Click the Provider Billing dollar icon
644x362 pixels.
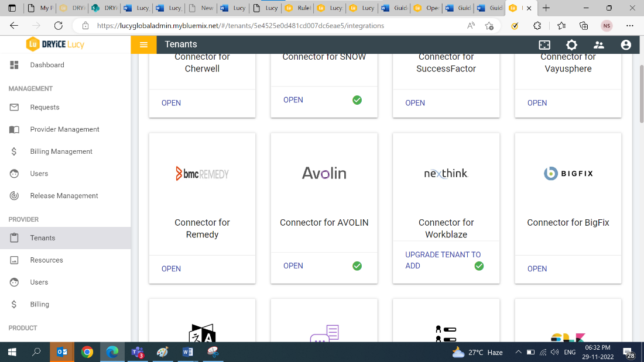point(15,304)
